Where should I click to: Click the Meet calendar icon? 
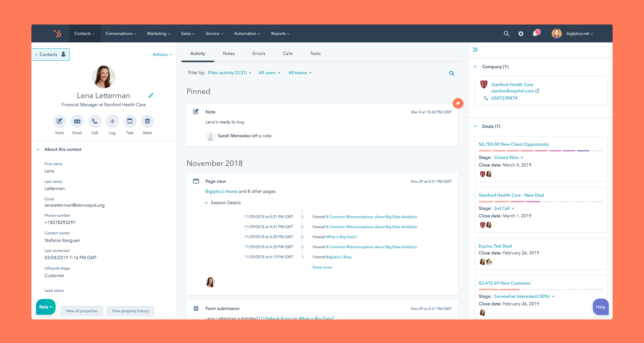pyautogui.click(x=147, y=121)
